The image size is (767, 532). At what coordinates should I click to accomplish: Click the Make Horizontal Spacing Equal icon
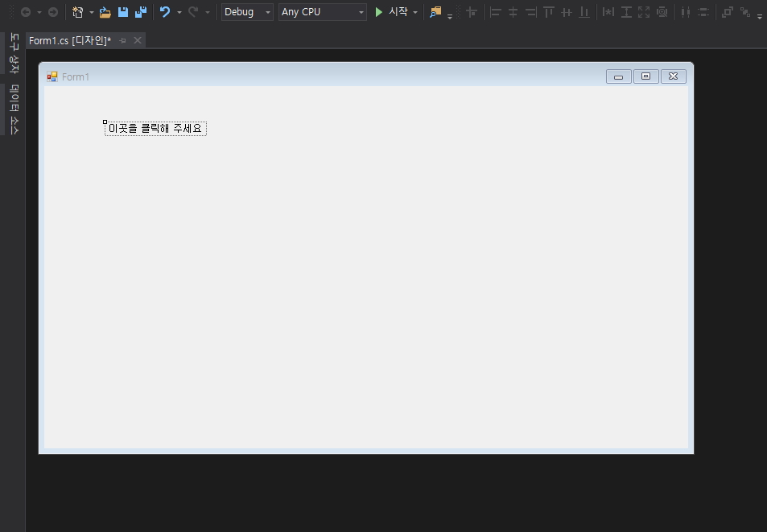686,12
